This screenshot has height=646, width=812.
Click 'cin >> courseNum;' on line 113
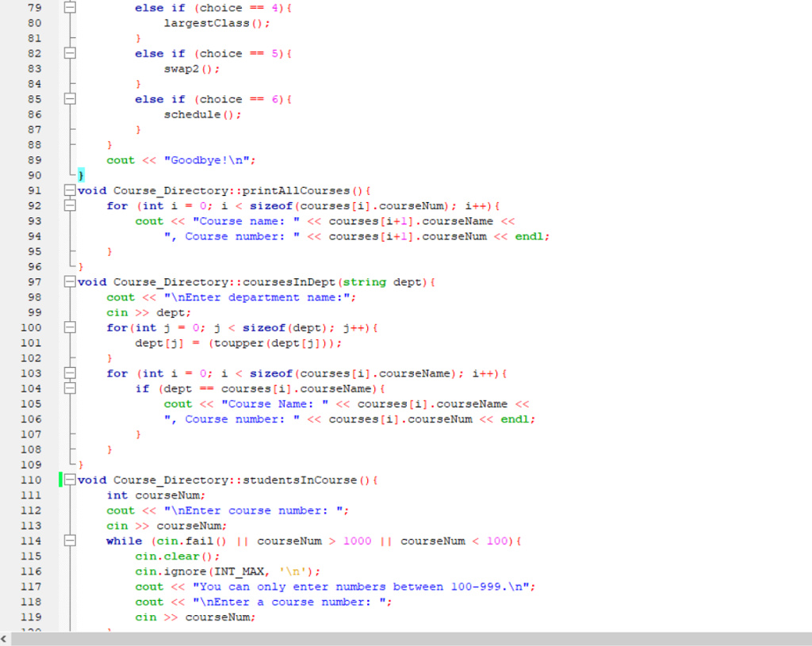pyautogui.click(x=167, y=526)
